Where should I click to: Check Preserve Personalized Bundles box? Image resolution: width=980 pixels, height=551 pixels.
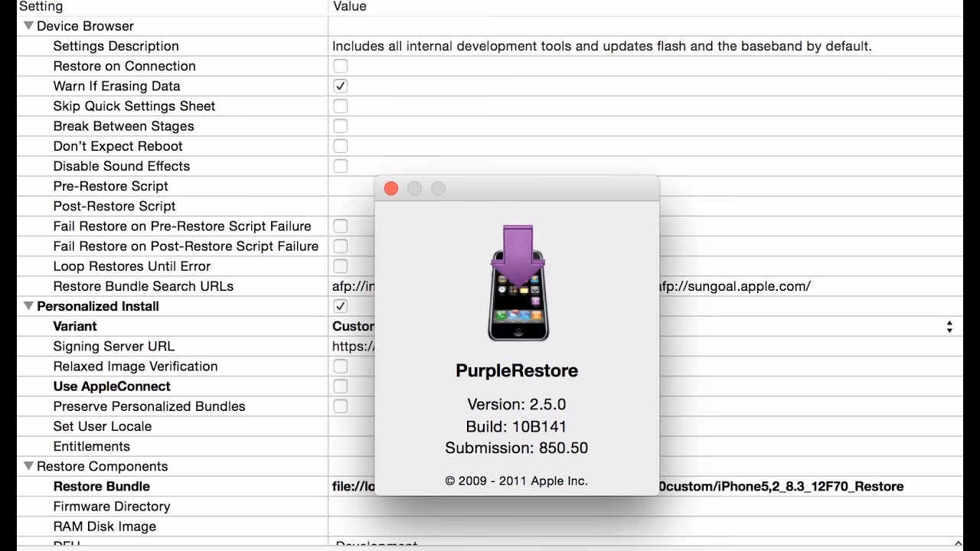(341, 406)
